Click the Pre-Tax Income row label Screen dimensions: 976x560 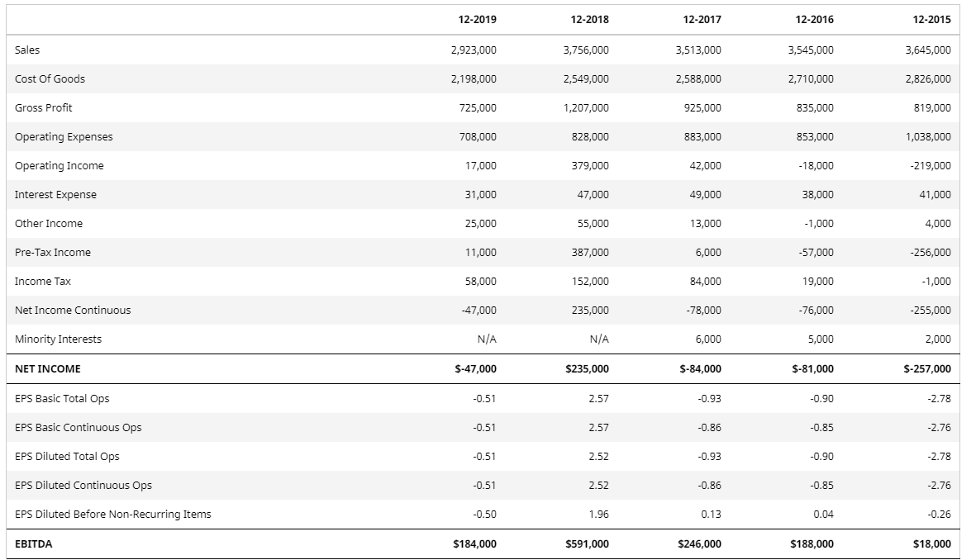coord(53,253)
